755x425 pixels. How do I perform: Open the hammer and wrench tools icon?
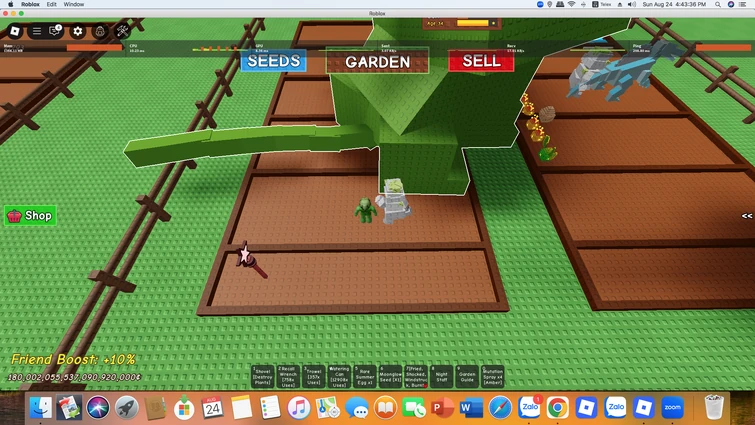[x=122, y=31]
